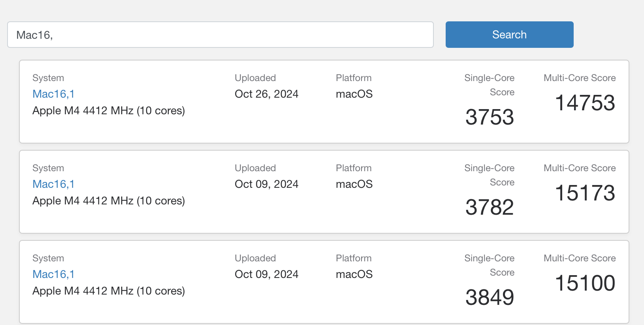Open the Mac16,1 link scoring 3849 single-core
This screenshot has width=644, height=325.
(53, 274)
